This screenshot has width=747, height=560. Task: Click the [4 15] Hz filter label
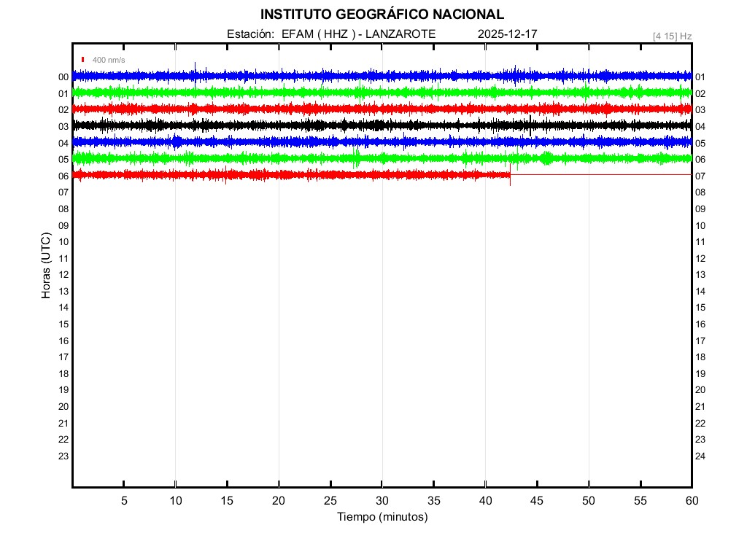tap(672, 36)
